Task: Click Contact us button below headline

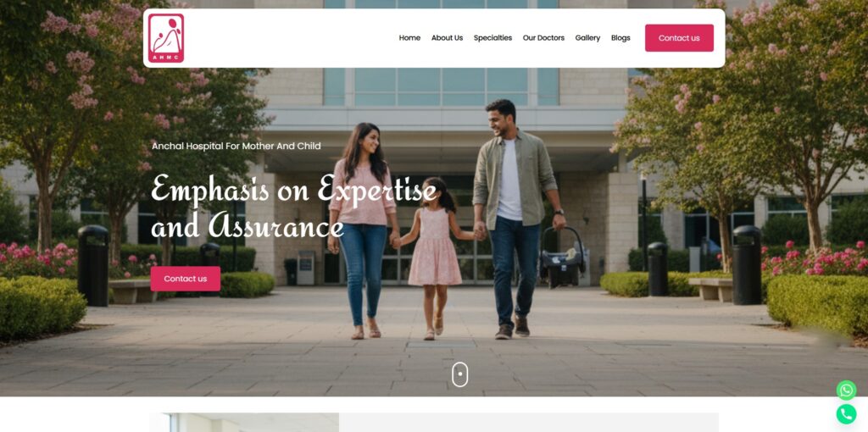Action: [x=186, y=279]
